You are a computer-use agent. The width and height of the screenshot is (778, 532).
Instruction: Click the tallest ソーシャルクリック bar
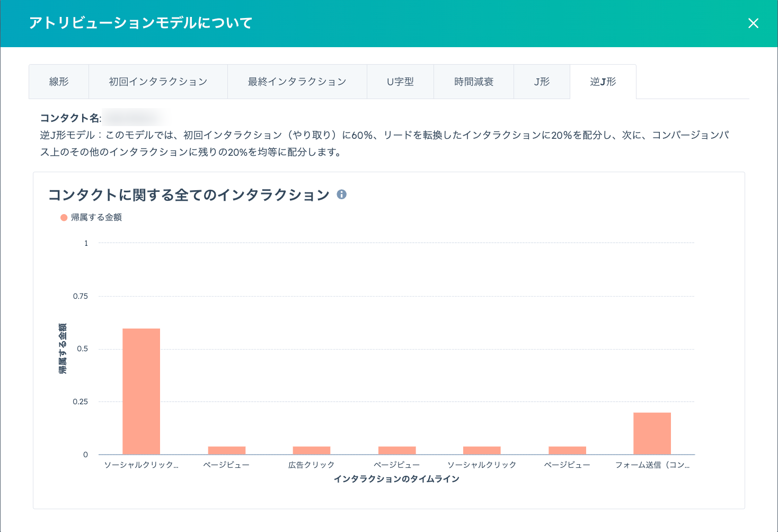point(141,391)
